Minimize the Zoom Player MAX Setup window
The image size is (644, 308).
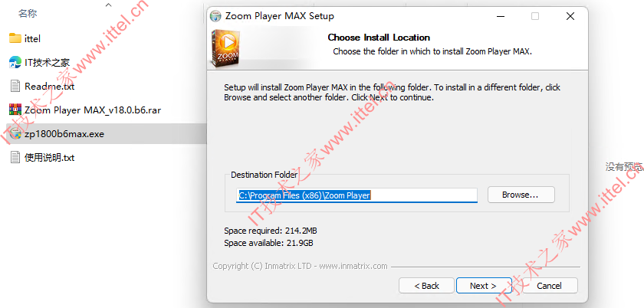point(500,16)
